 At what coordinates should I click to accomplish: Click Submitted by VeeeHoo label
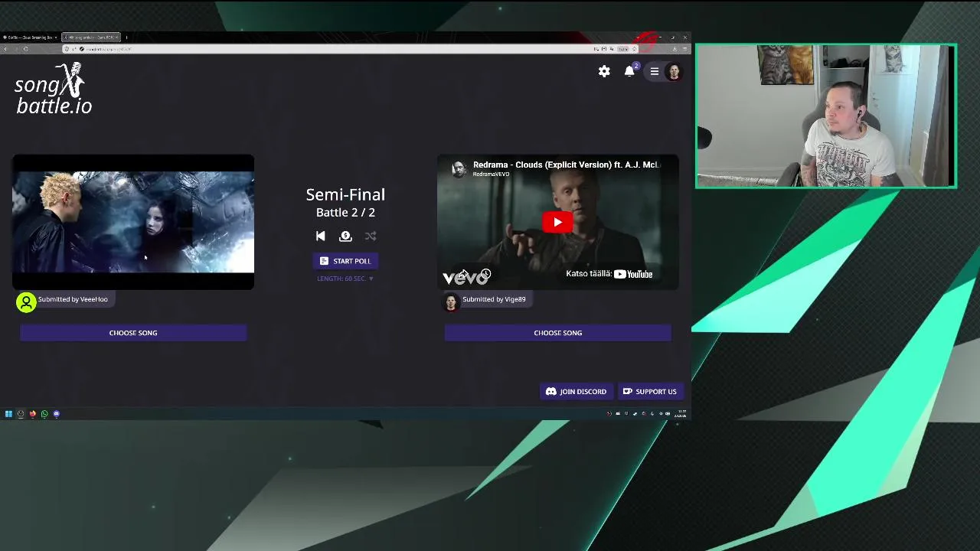coord(73,299)
